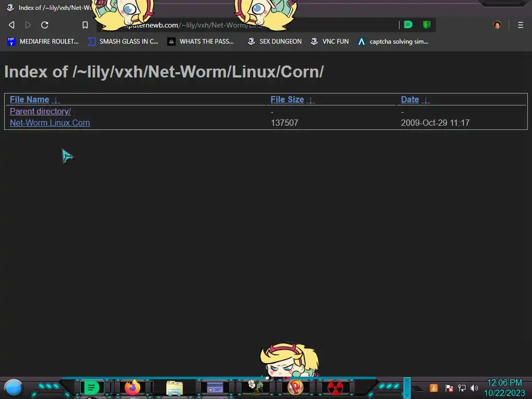Bookmark this page with the bookmark icon
The height and width of the screenshot is (399, 532).
pos(85,25)
